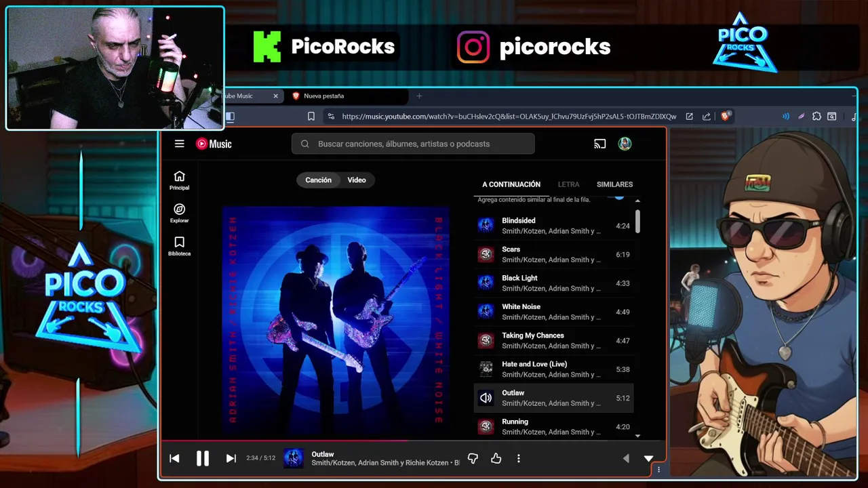Click the queue scroll-down arrow
Viewport: 868px width, 488px height.
point(638,436)
